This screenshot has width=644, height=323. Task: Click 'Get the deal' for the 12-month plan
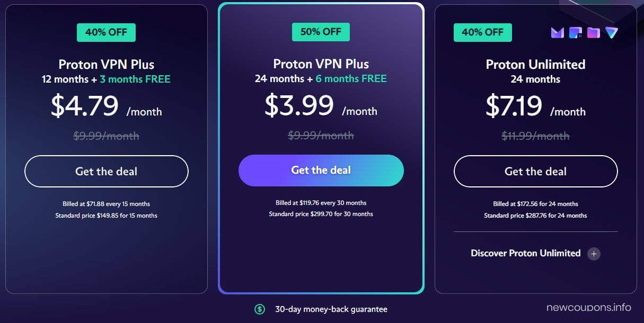[105, 171]
